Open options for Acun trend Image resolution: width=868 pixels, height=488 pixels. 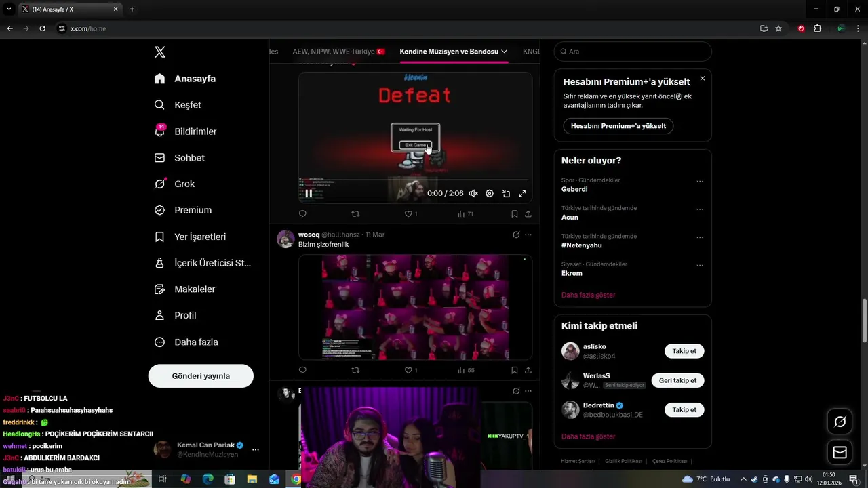[x=700, y=209]
